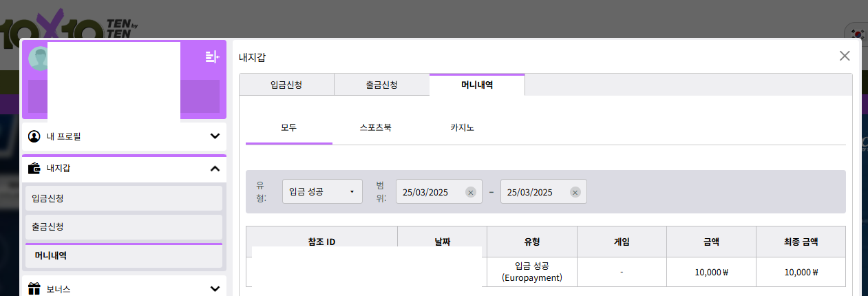
Task: Close the 내지갑 wallet dialog
Action: (x=845, y=56)
